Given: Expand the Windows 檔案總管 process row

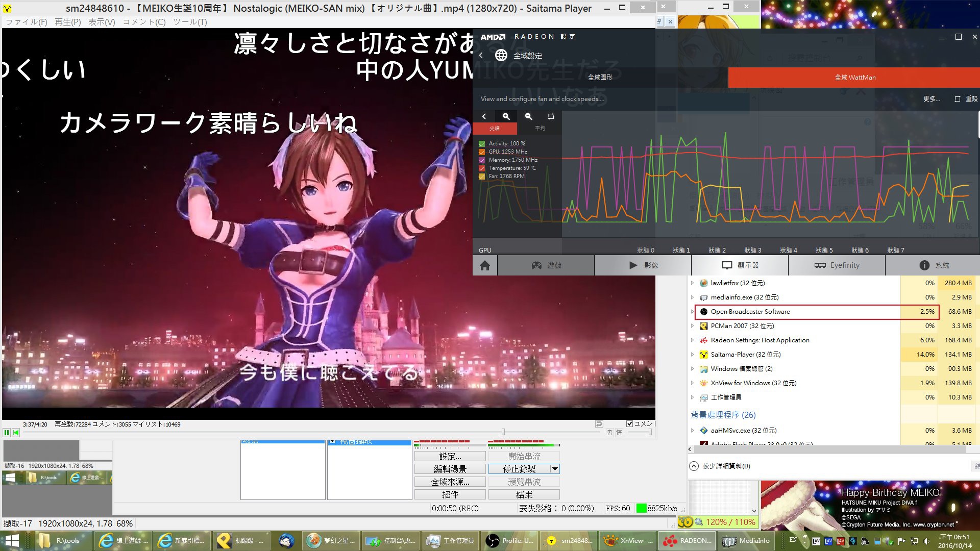Looking at the screenshot, I should [693, 369].
